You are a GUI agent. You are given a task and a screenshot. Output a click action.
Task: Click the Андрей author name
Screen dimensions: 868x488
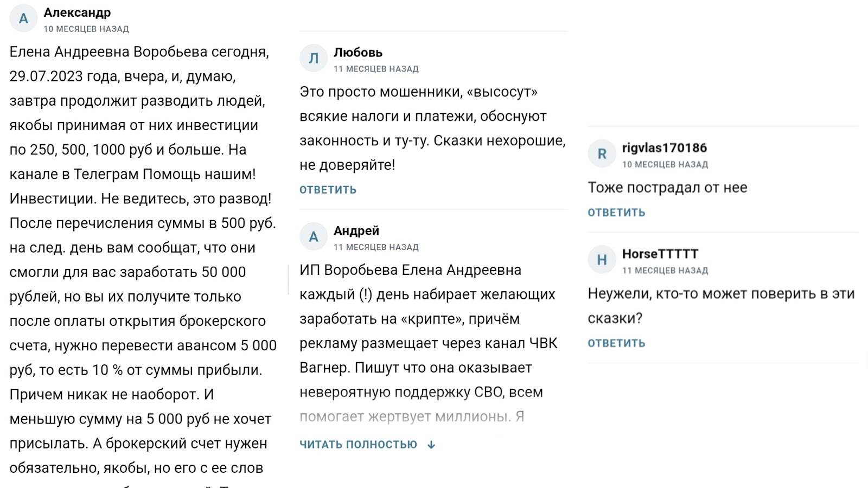pos(356,231)
